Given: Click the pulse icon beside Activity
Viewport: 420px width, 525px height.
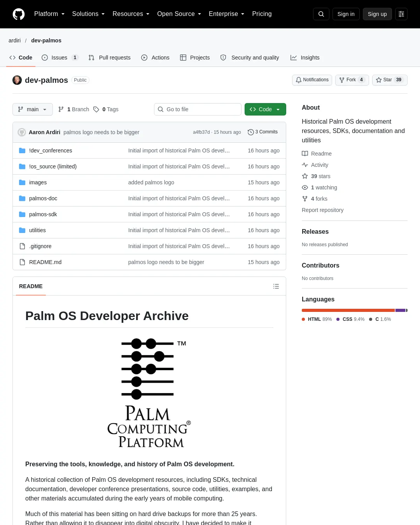Looking at the screenshot, I should click(x=305, y=165).
